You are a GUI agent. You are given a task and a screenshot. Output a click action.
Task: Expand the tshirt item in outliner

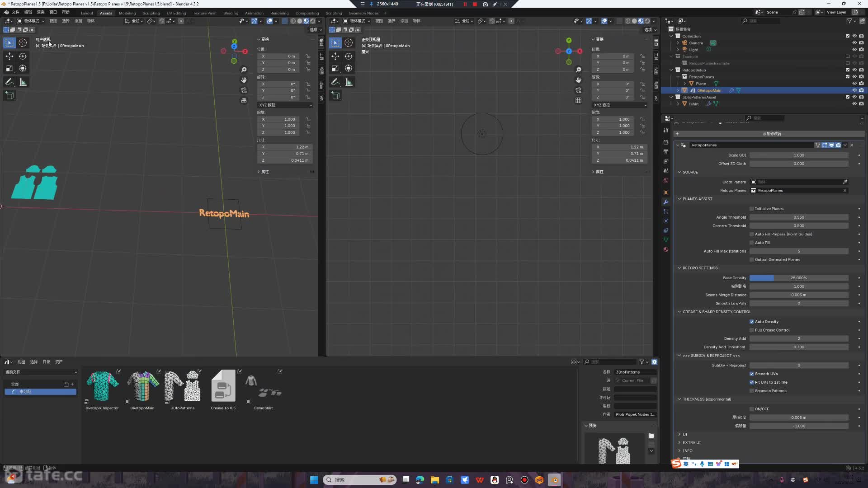click(x=678, y=104)
